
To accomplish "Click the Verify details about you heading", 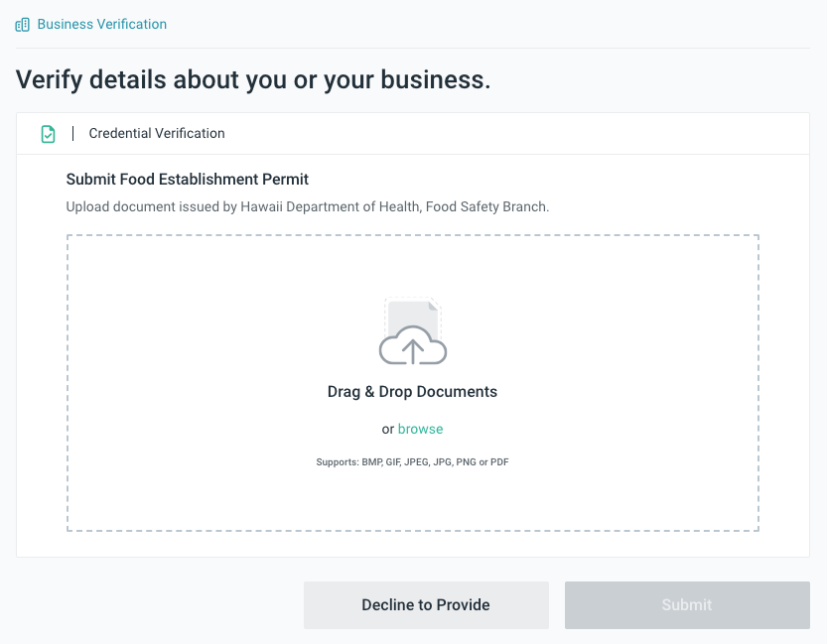I will click(x=253, y=80).
